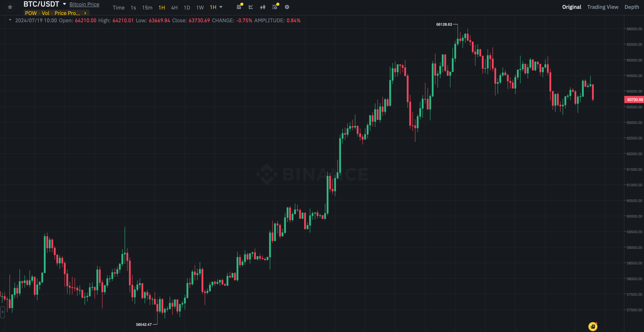
Task: Add BTC/USDT to favorites with star icon
Action: click(10, 7)
